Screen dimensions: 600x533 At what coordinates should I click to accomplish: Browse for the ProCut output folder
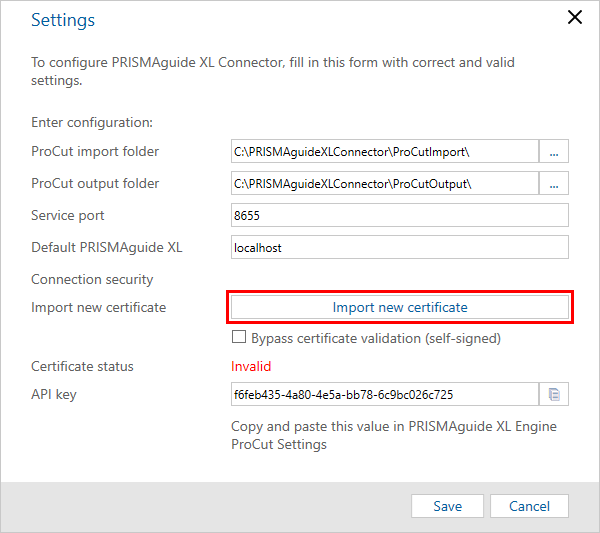pos(554,184)
